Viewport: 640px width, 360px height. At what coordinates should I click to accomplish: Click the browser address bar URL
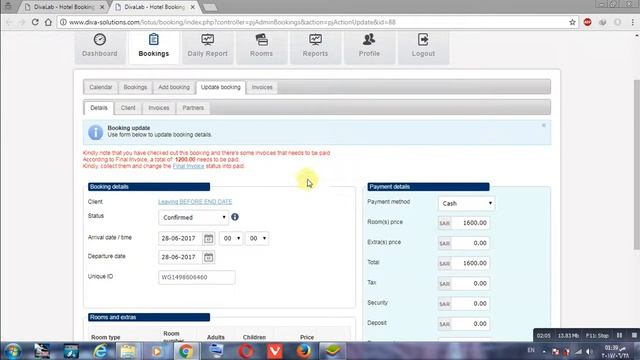(232, 22)
